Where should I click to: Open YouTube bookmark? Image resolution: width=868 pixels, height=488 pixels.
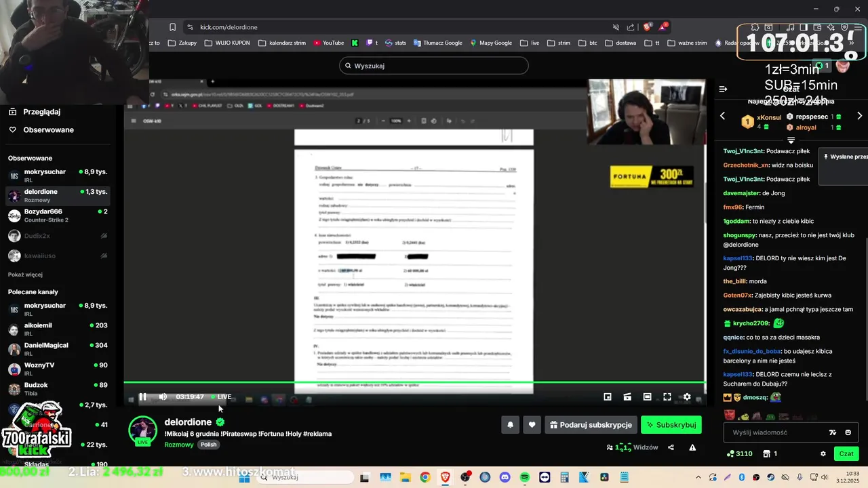click(329, 43)
